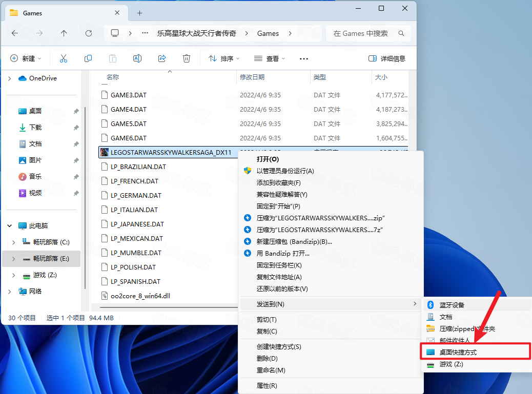Screen dimensions: 532x394
Task: Click the Cut scissors icon in toolbar
Action: point(64,58)
